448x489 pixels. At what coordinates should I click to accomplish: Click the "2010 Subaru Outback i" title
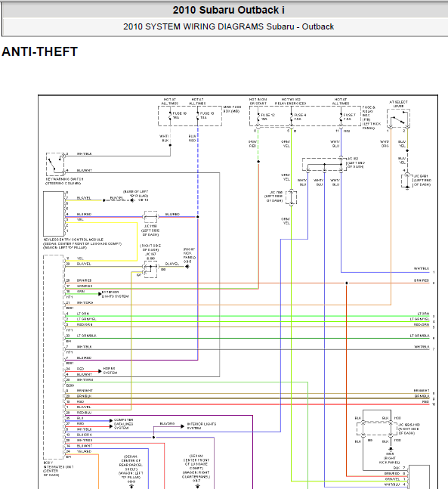point(228,10)
